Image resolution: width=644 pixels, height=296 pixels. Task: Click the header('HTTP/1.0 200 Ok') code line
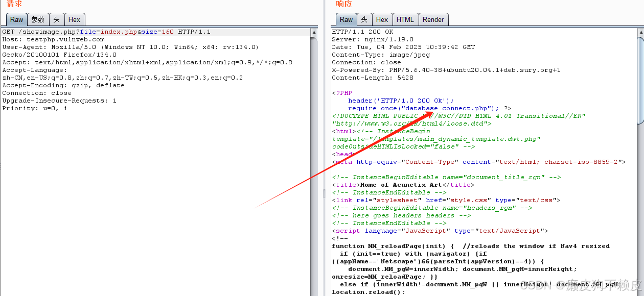401,101
